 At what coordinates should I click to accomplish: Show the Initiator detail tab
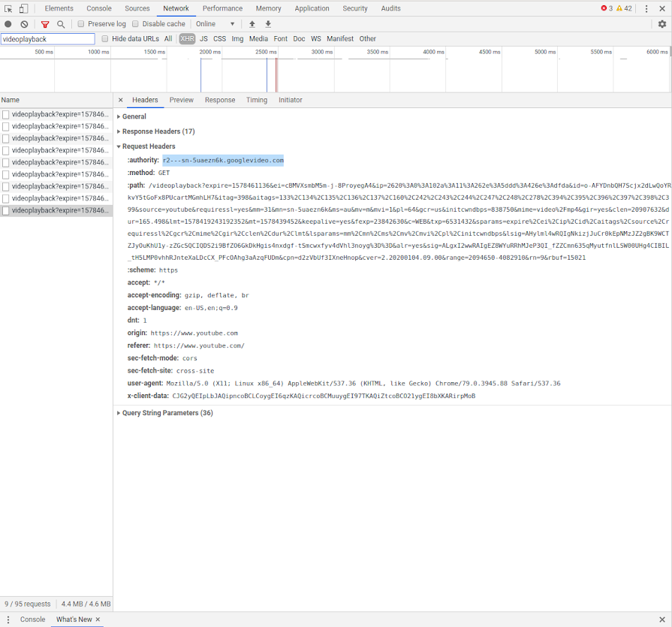290,100
